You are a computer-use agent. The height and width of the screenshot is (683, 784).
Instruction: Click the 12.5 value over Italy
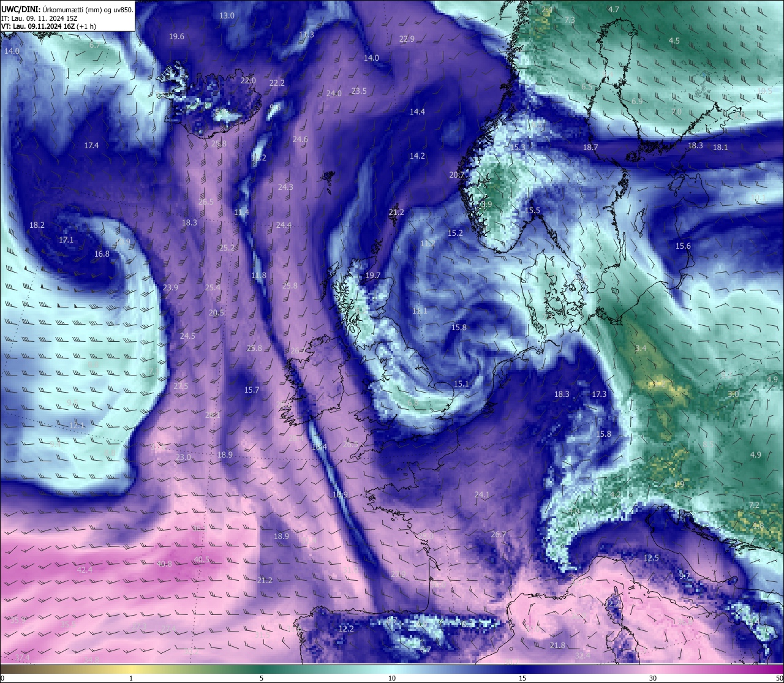(652, 557)
